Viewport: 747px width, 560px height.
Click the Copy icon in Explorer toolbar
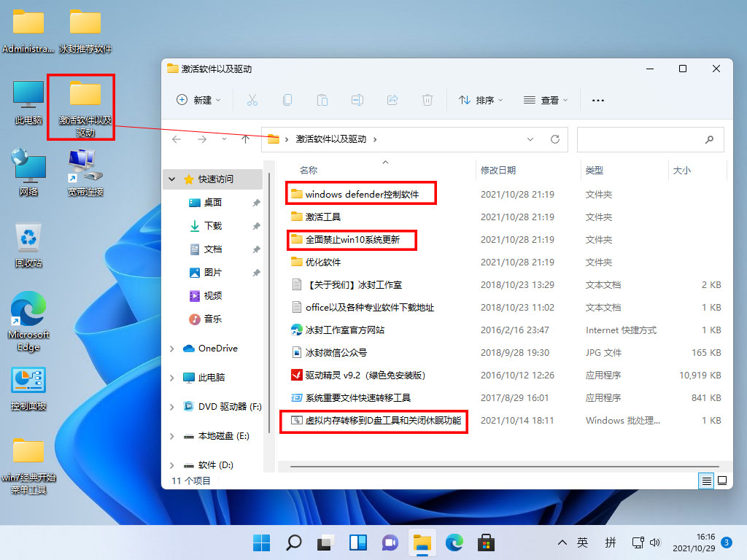click(x=287, y=100)
